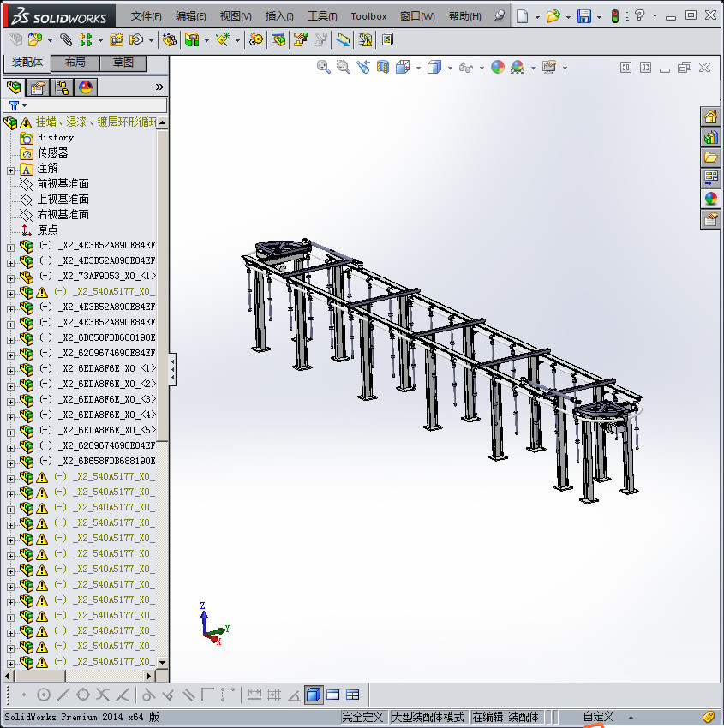Click the New document icon
This screenshot has height=728, width=724.
522,16
